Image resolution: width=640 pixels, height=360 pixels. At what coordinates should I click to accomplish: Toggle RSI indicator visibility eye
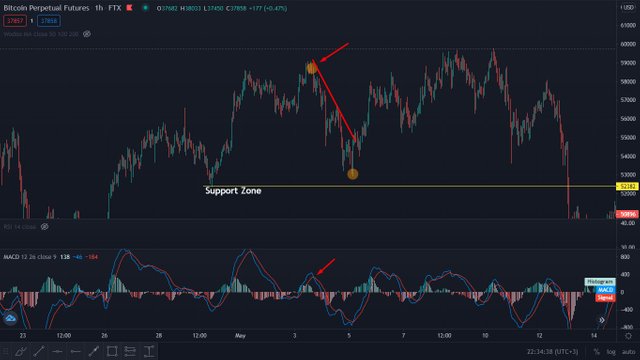pyautogui.click(x=44, y=227)
